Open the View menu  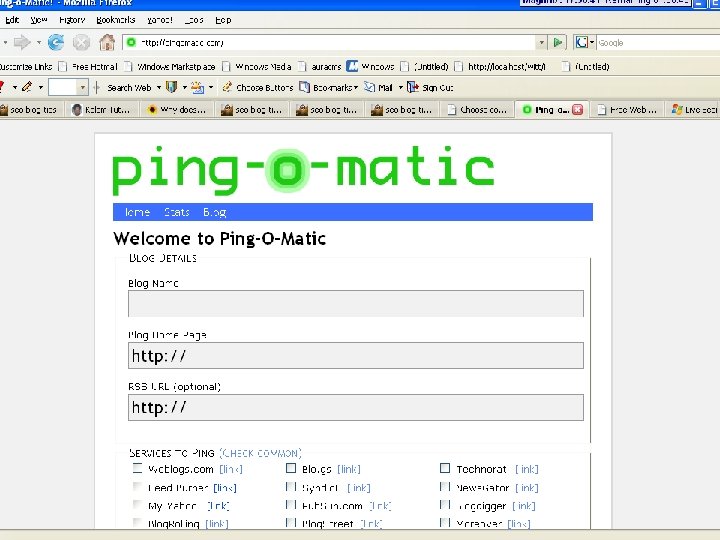click(x=39, y=20)
